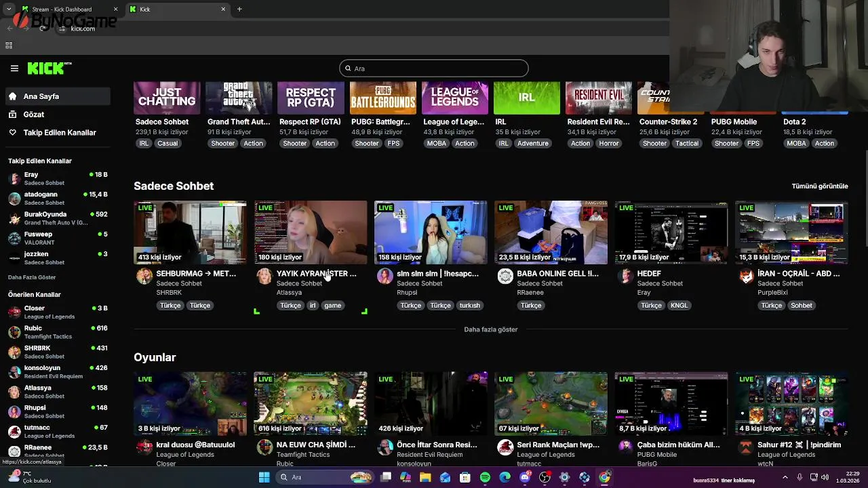Open jozzken channel in sidebar
This screenshot has height=488, width=868.
click(x=58, y=258)
